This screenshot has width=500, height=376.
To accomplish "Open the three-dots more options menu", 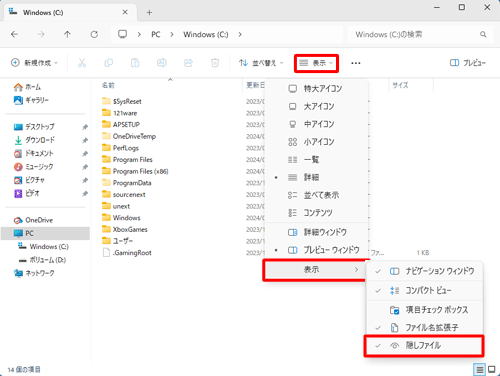I will coord(356,63).
